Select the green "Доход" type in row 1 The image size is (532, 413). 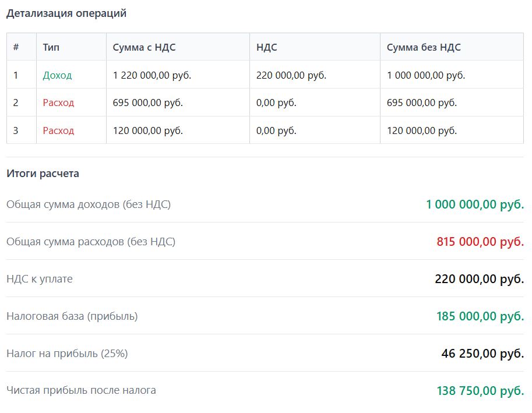pos(57,75)
